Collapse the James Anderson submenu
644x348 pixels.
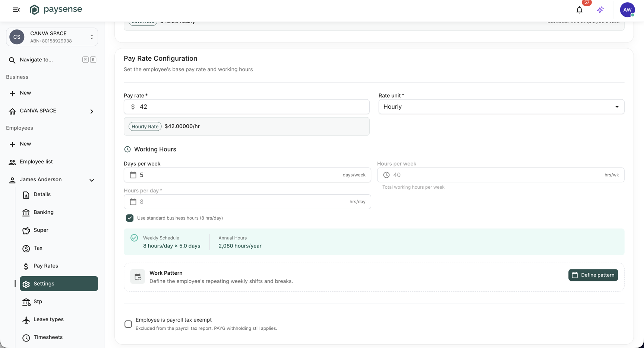92,181
